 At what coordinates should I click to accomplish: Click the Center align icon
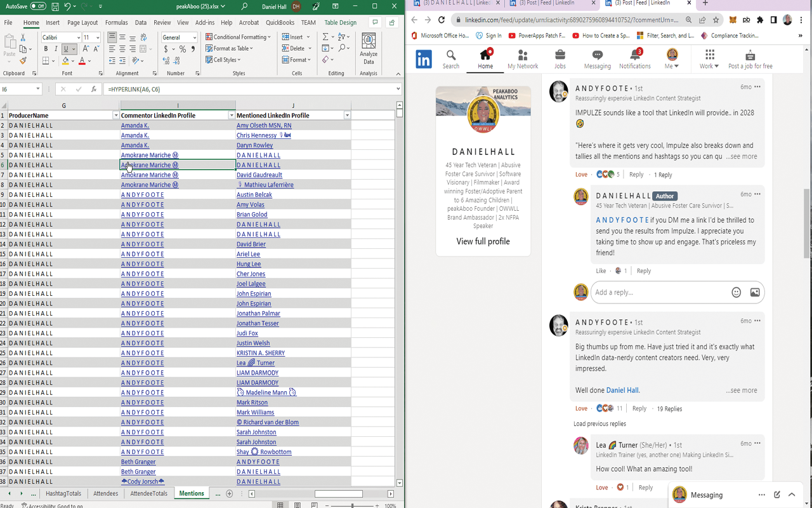pos(122,49)
